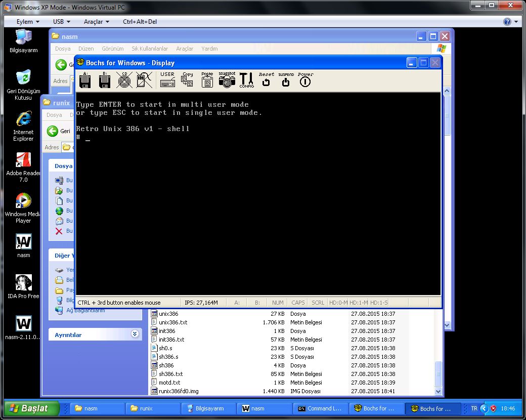Select Windows Media Player desktop icon
This screenshot has height=420, width=526.
point(23,208)
